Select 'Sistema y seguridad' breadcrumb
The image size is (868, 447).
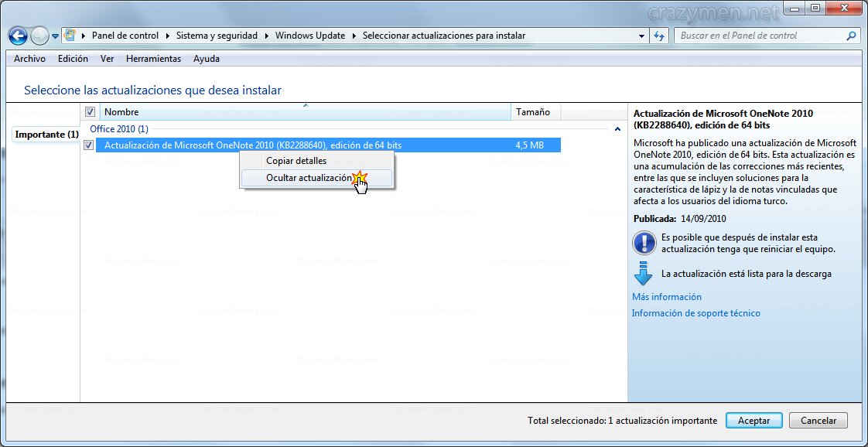point(217,36)
